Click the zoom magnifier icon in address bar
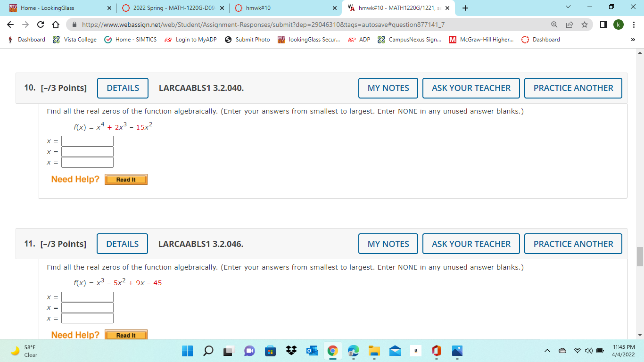The image size is (644, 362). pyautogui.click(x=554, y=25)
